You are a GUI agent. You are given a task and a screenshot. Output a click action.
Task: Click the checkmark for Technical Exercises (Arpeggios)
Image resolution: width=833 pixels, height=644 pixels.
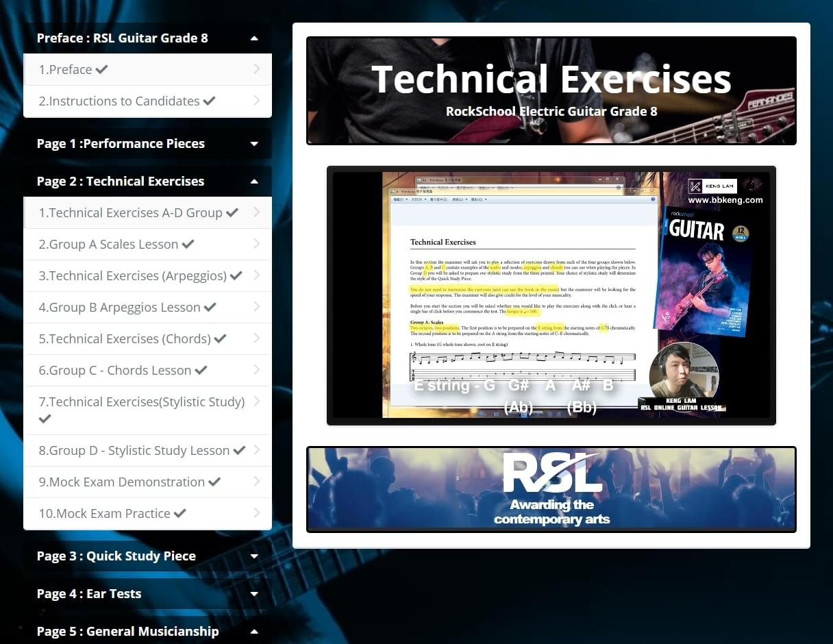tap(236, 275)
